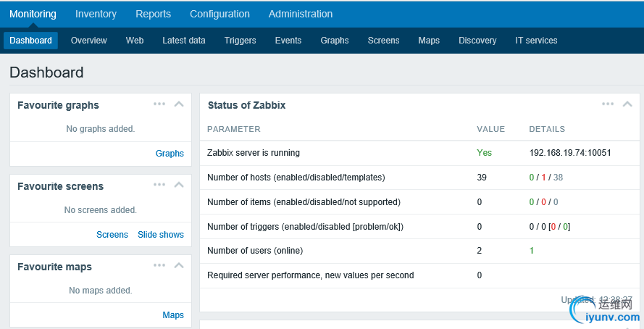Open the Monitoring top menu
Image resolution: width=644 pixels, height=329 pixels.
click(33, 14)
